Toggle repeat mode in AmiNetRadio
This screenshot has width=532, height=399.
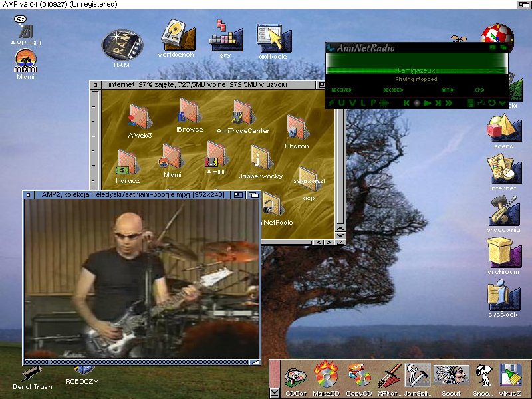[492, 103]
